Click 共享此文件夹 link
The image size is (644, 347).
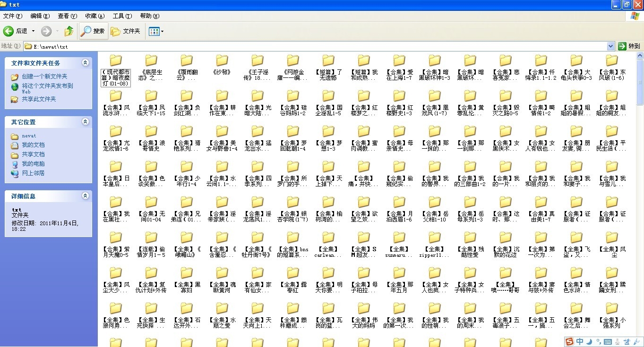(x=39, y=99)
